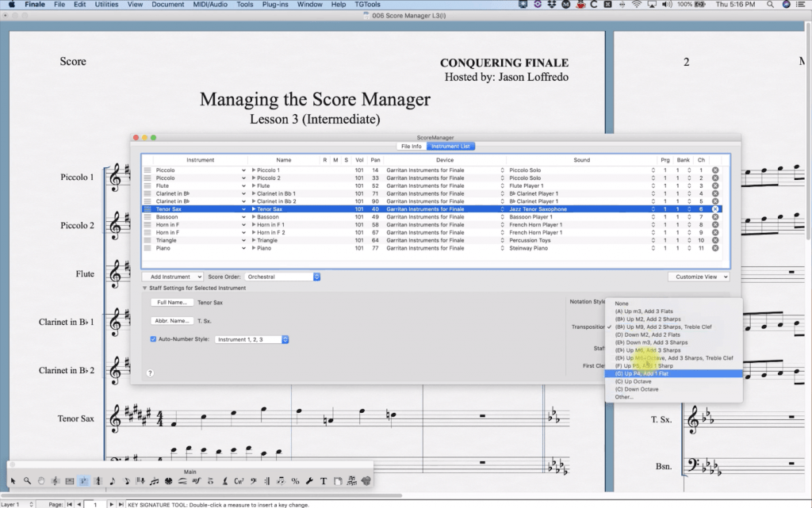This screenshot has height=508, width=812.
Task: Select the Page Layout tool
Action: [x=338, y=480]
